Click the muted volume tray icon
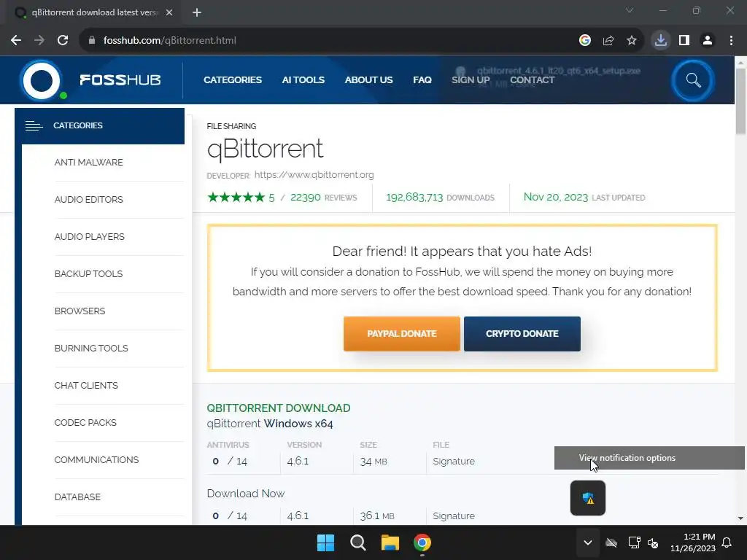This screenshot has width=747, height=560. pos(653,542)
